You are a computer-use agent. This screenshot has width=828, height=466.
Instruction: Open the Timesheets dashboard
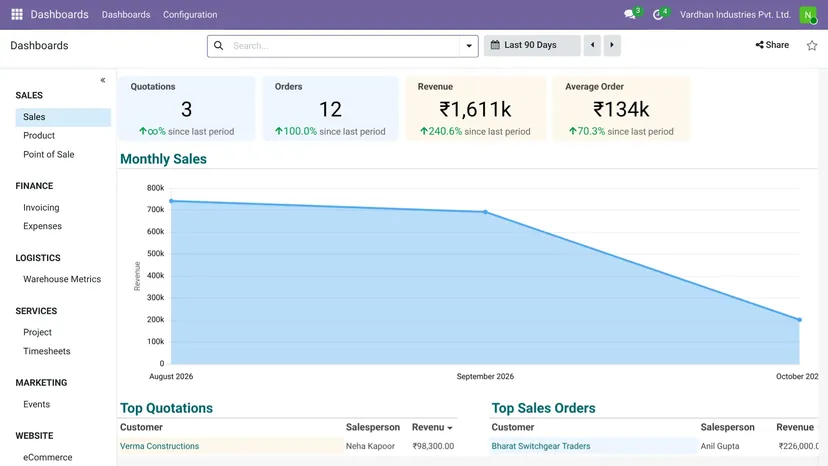coord(46,351)
